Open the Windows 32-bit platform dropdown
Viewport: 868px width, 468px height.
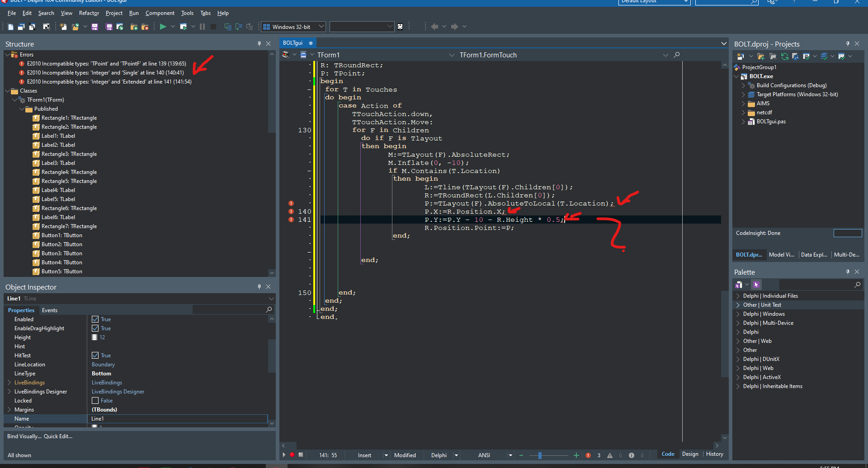click(x=321, y=27)
